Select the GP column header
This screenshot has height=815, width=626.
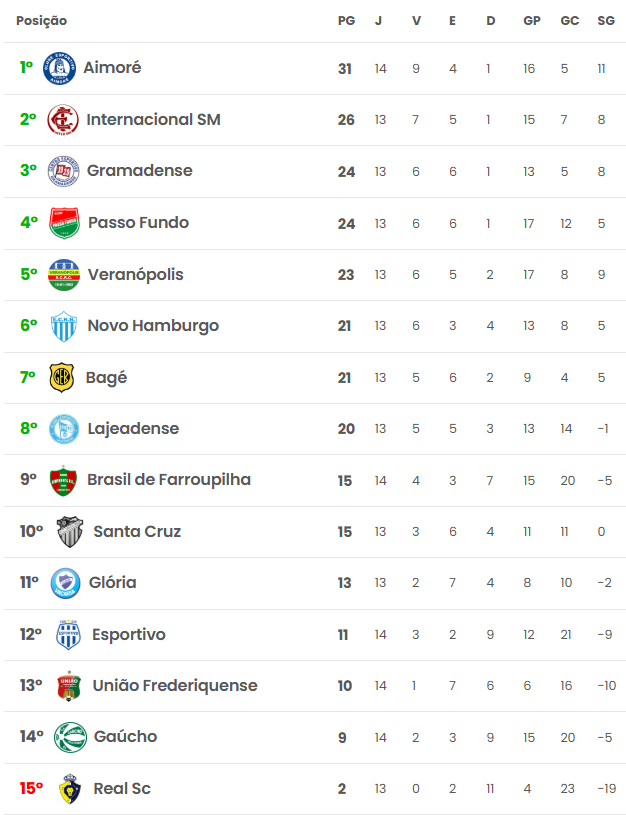[x=532, y=21]
